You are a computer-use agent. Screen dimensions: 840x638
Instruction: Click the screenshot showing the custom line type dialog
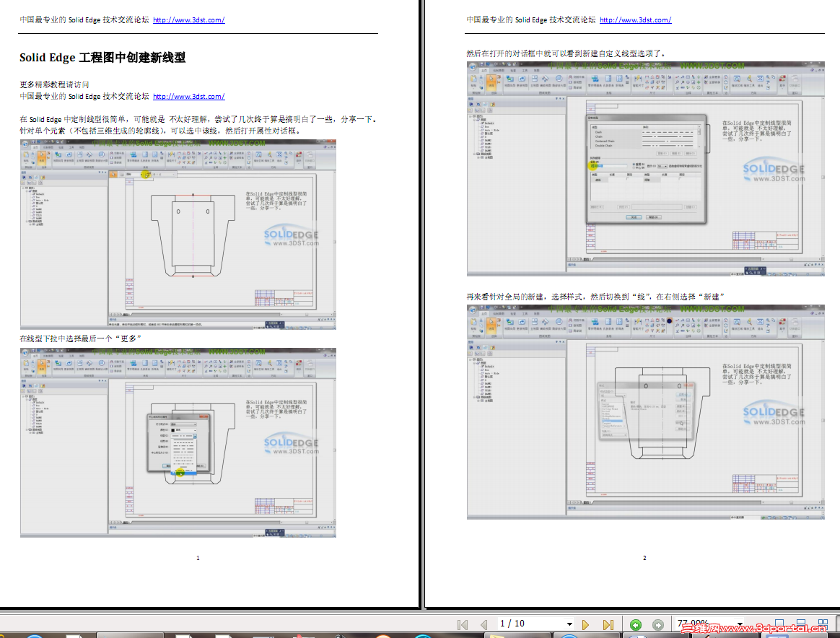[x=646, y=169]
